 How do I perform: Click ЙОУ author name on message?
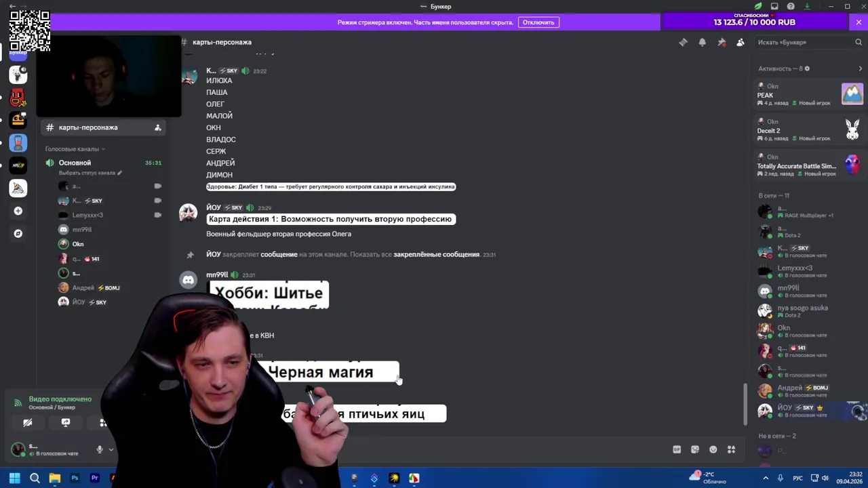(x=214, y=207)
